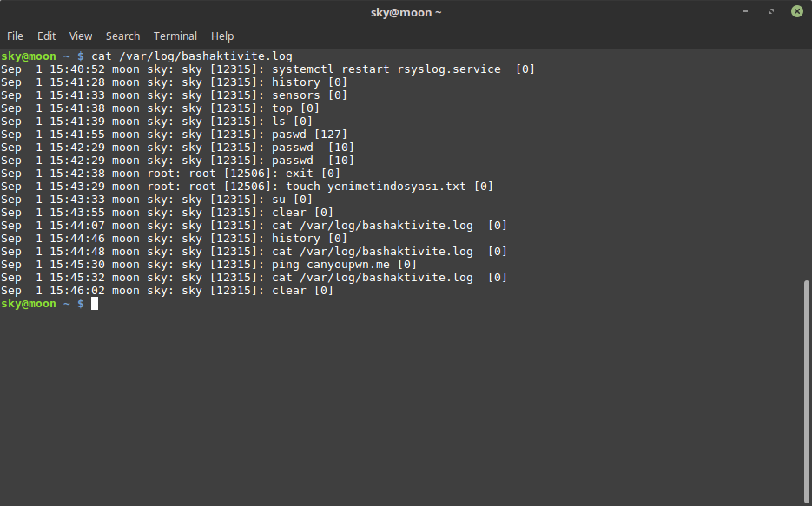This screenshot has height=506, width=812.
Task: Click the 15:41:28 'history' log entry
Action: pos(174,82)
